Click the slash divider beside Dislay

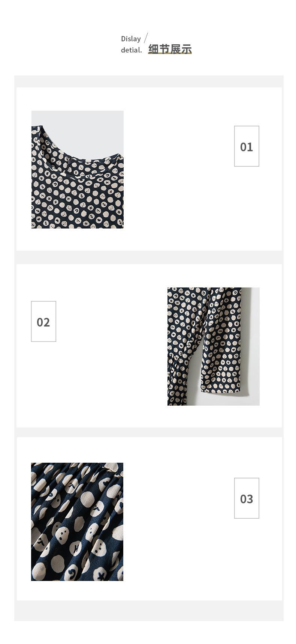[146, 38]
